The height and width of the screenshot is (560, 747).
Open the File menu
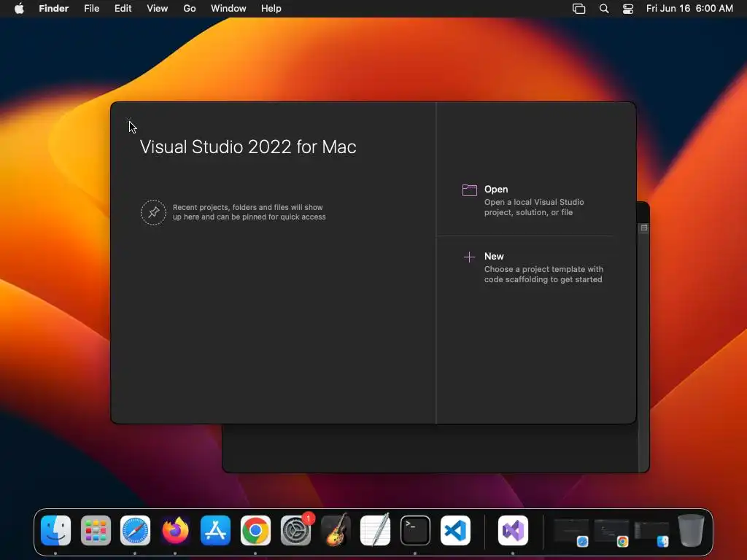click(x=91, y=9)
